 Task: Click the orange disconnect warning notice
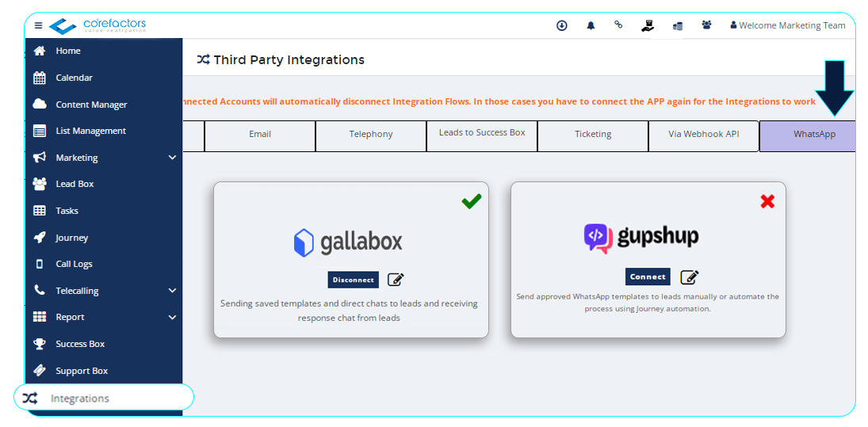coord(499,101)
